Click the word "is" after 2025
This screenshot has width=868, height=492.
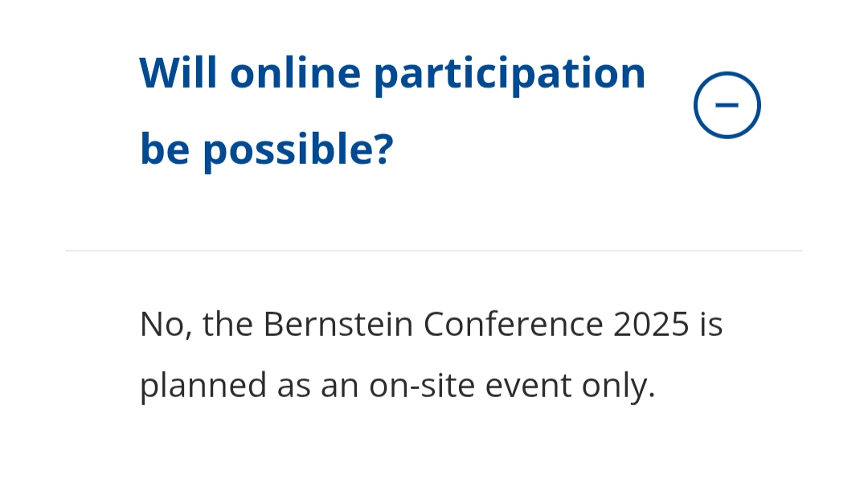pyautogui.click(x=711, y=325)
